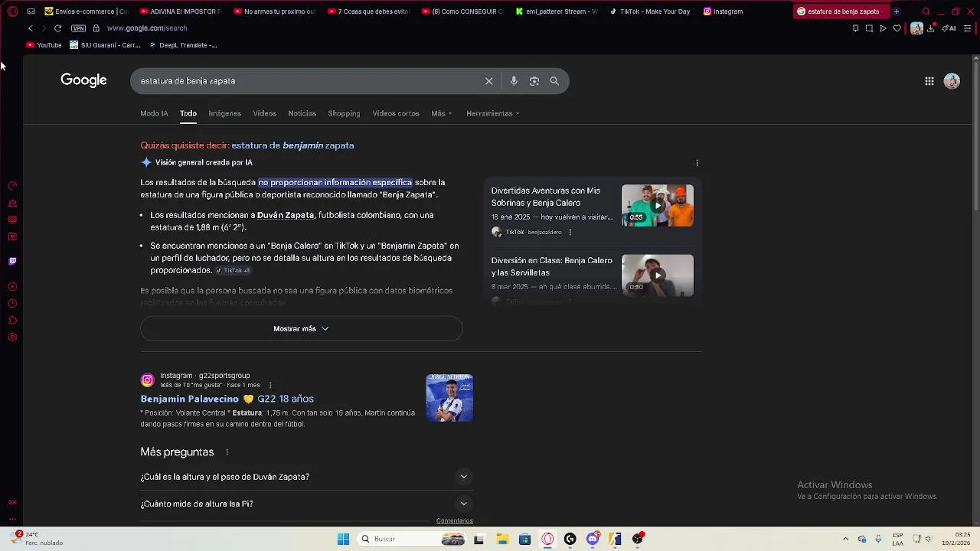
Task: Click the pin icon in the toolbar
Action: (x=855, y=28)
